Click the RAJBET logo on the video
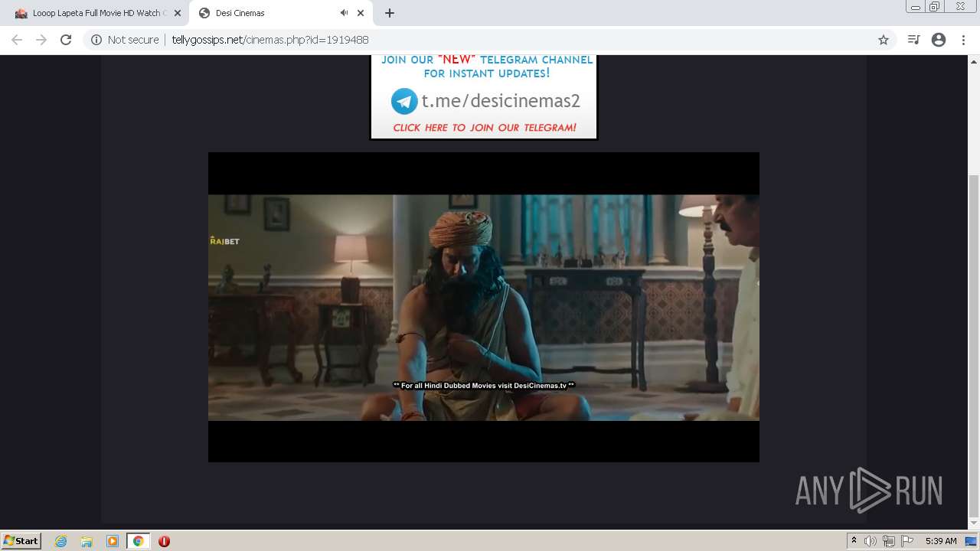This screenshot has width=980, height=551. (225, 241)
